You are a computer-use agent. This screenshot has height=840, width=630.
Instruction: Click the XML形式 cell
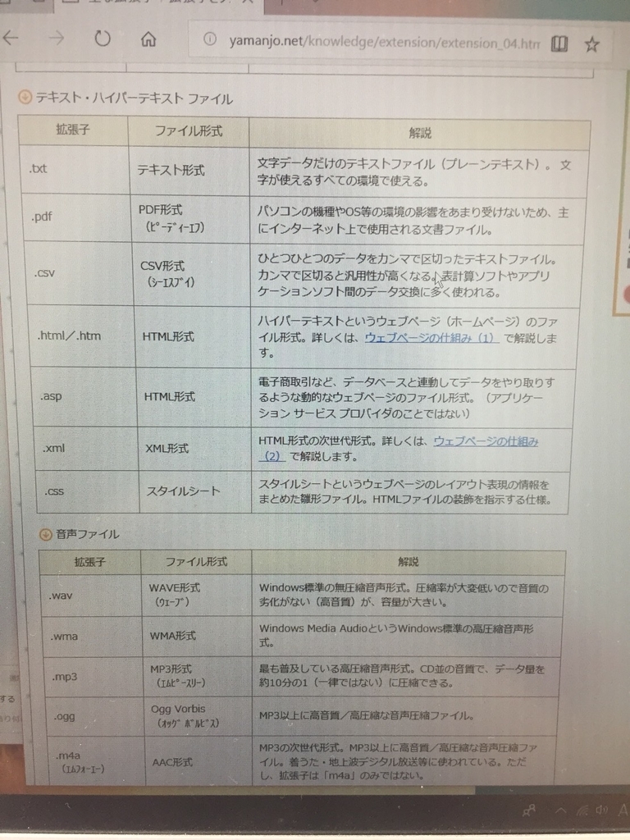[195, 449]
